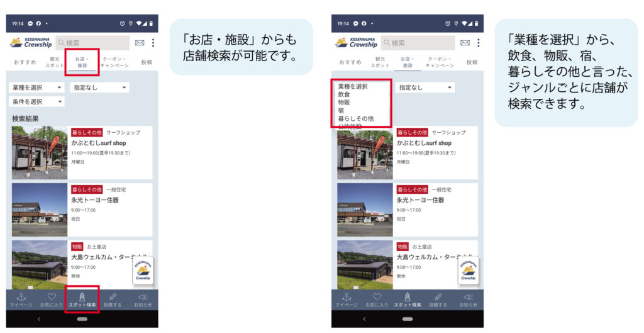Image resolution: width=644 pixels, height=333 pixels.
Task: Open three-dot overflow menu in right phone
Action: point(479,43)
